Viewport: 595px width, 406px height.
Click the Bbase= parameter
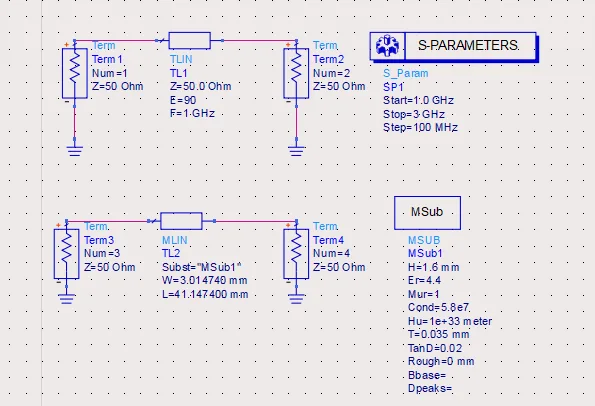(427, 375)
